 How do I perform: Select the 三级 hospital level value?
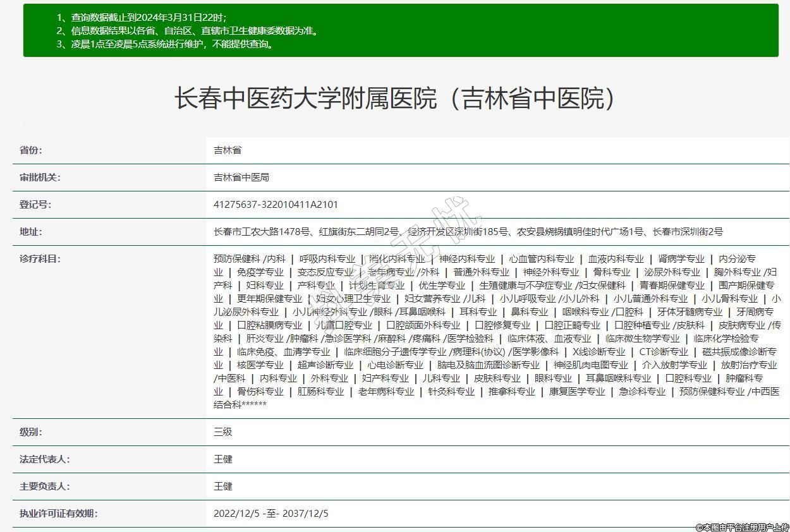[223, 432]
